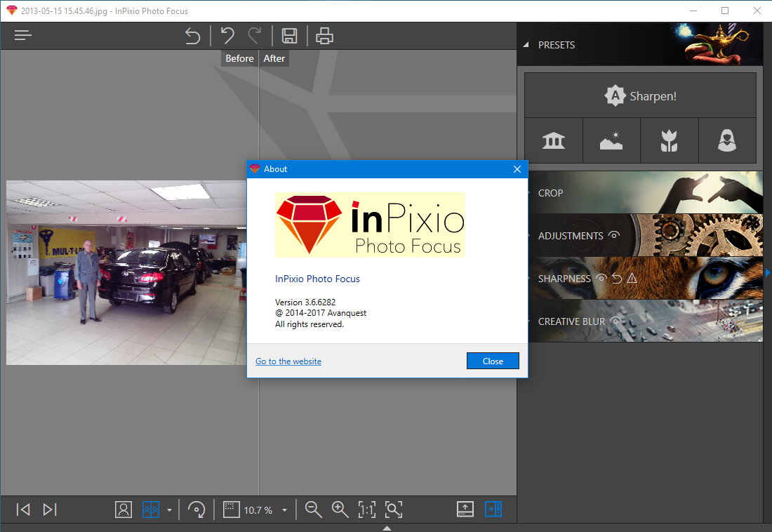The image size is (772, 532).
Task: Toggle the right panel display icon
Action: click(493, 510)
